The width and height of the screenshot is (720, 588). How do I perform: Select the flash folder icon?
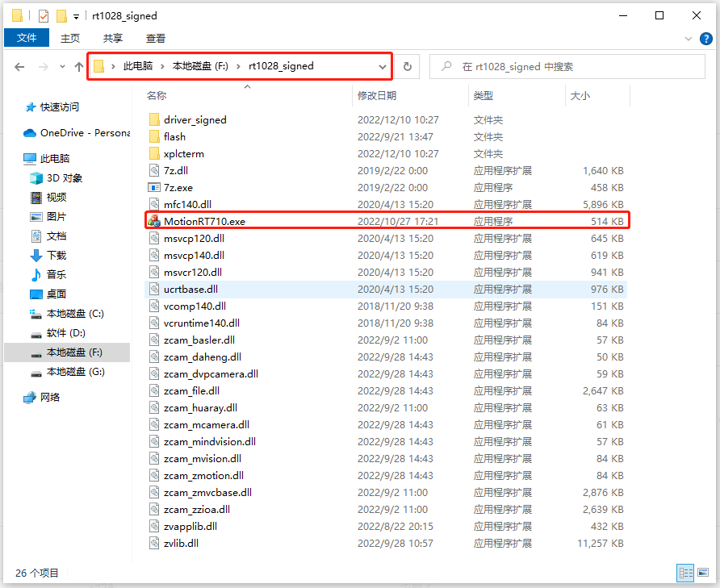[154, 137]
